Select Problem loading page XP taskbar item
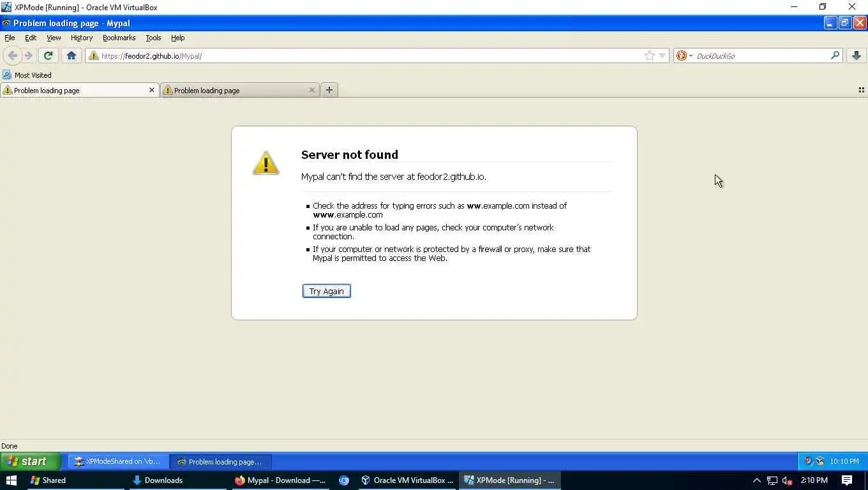Screen dimensions: 868x490 click(x=221, y=461)
